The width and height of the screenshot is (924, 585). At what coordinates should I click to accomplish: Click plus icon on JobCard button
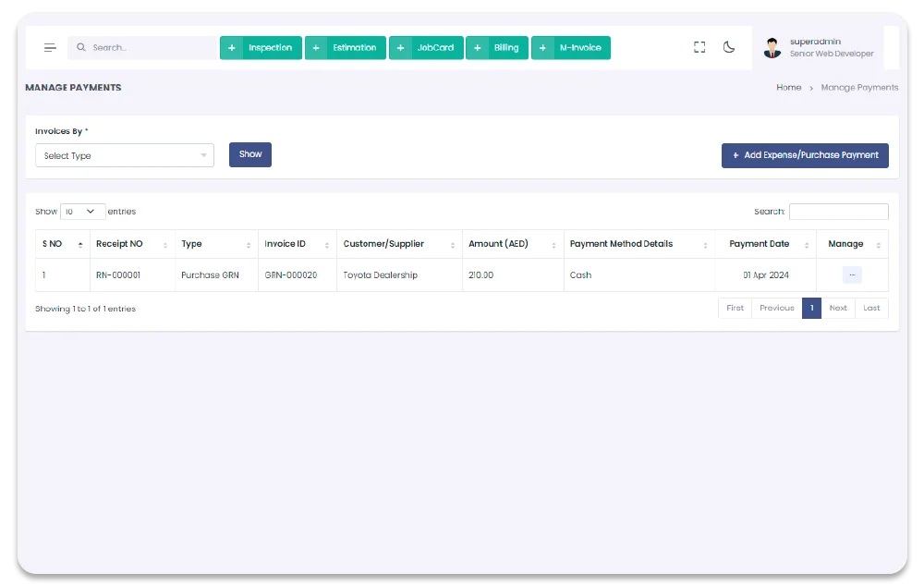click(x=400, y=48)
